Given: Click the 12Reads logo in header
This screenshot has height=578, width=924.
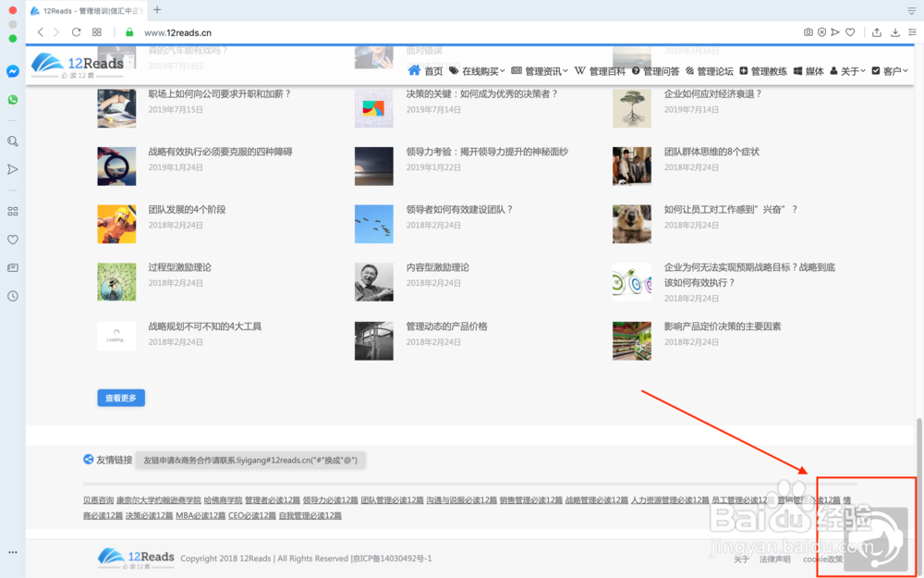Looking at the screenshot, I should 78,65.
